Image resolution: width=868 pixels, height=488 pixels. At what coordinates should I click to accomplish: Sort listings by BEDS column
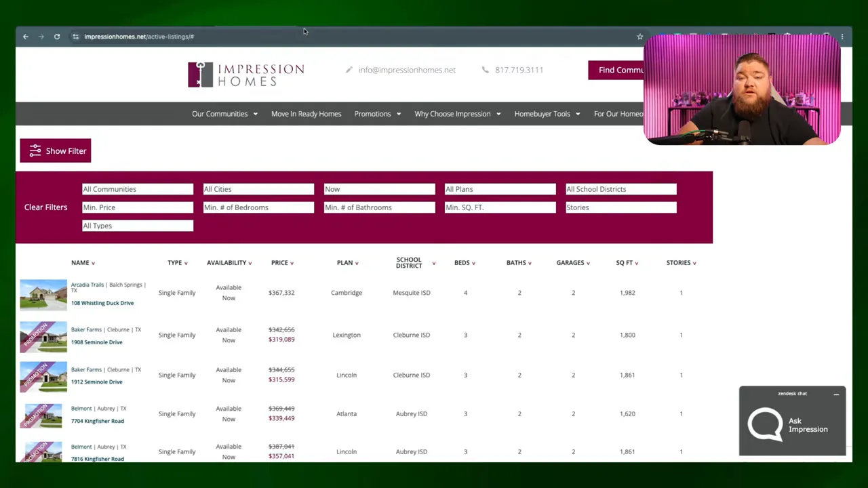click(x=465, y=263)
